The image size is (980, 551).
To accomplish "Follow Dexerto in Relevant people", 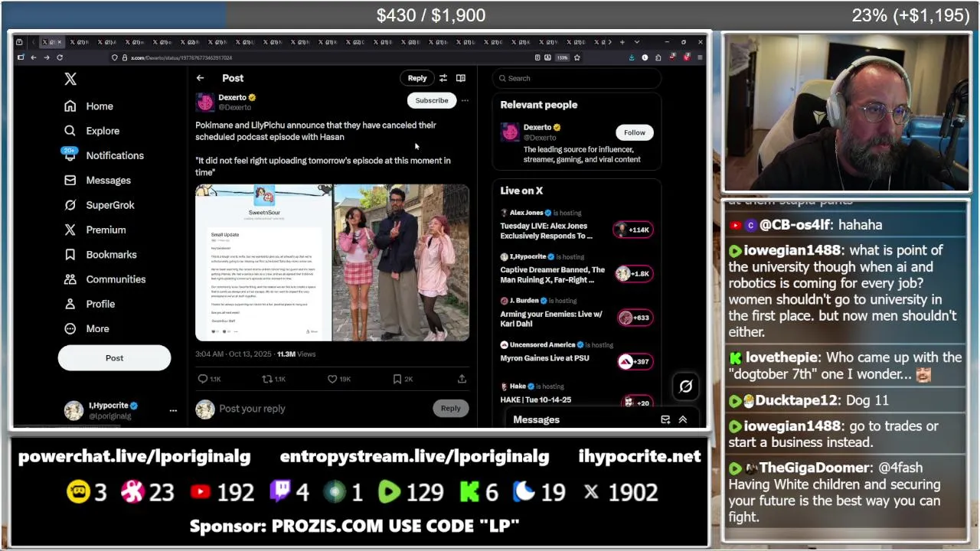I will [x=635, y=132].
